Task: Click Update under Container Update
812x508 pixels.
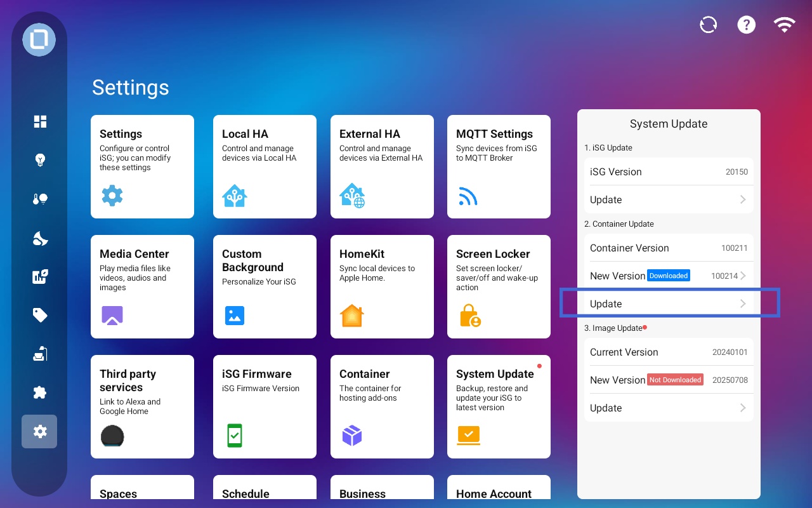Action: coord(669,304)
